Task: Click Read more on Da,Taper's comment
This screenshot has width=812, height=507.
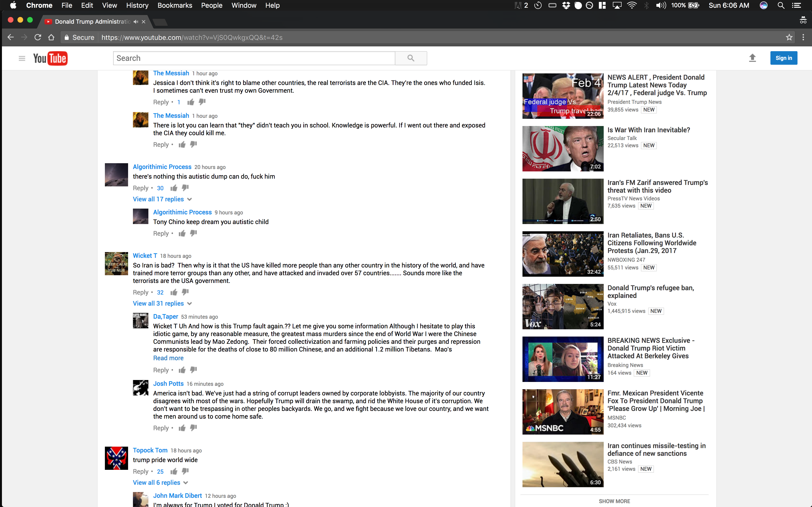Action: coord(168,358)
